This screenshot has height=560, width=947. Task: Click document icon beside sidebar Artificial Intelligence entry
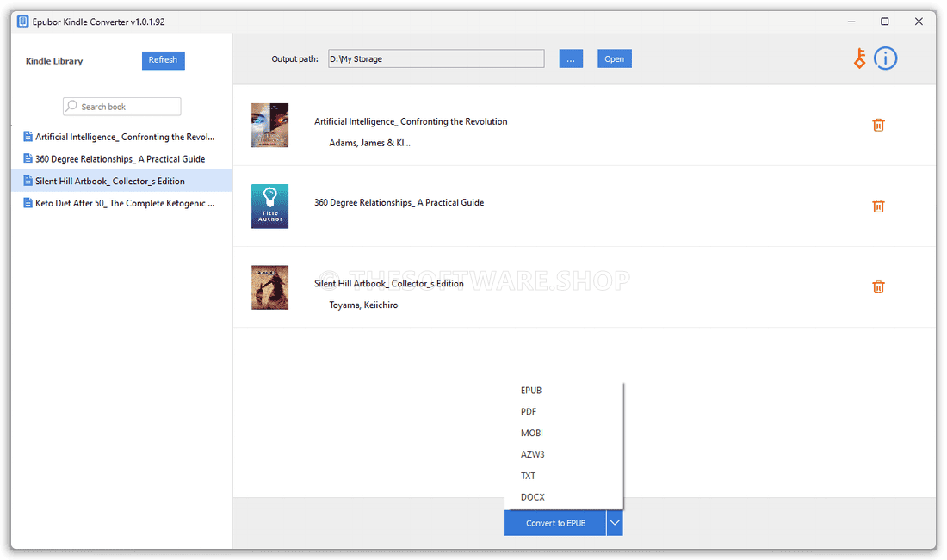coord(28,137)
